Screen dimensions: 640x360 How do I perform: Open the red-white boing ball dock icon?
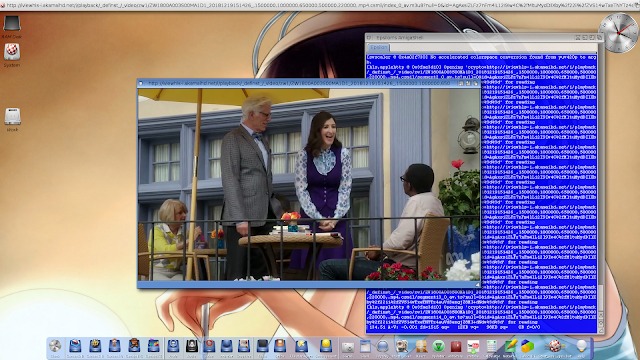[x=554, y=346]
